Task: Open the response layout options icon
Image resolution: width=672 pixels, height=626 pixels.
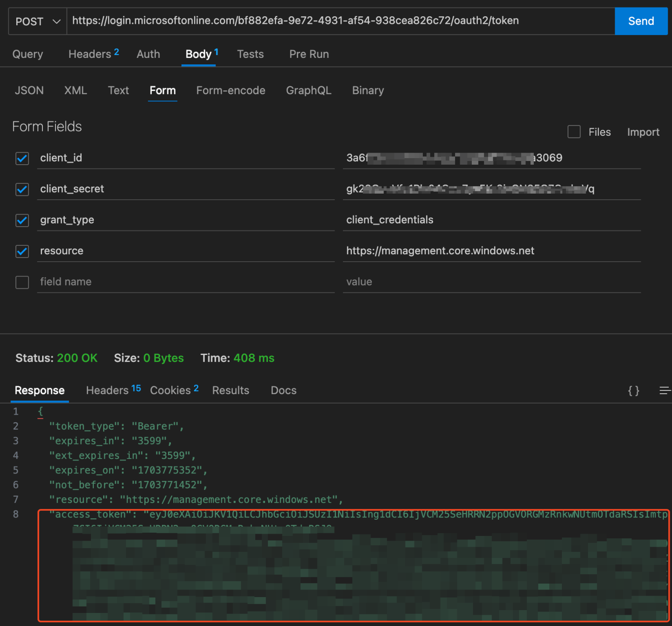Action: click(665, 391)
